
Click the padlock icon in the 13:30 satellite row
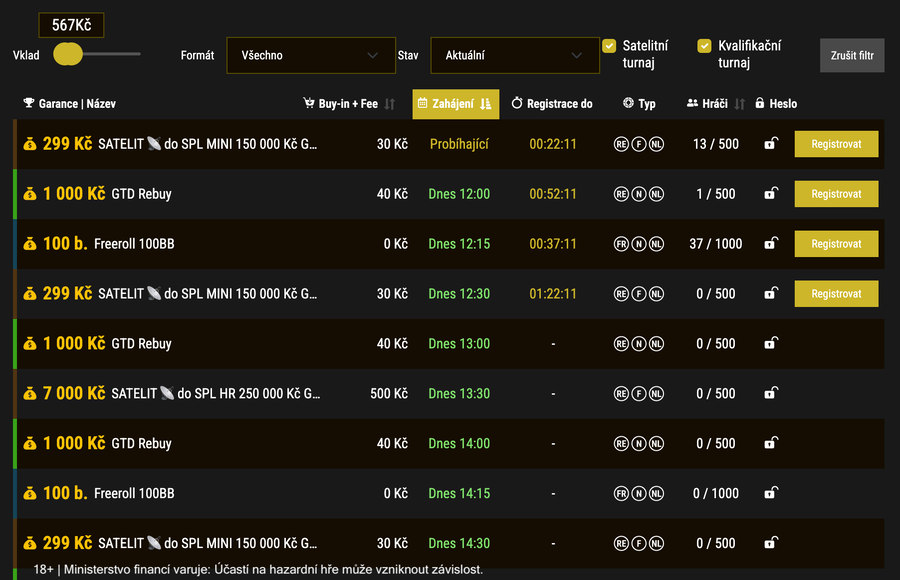(769, 394)
